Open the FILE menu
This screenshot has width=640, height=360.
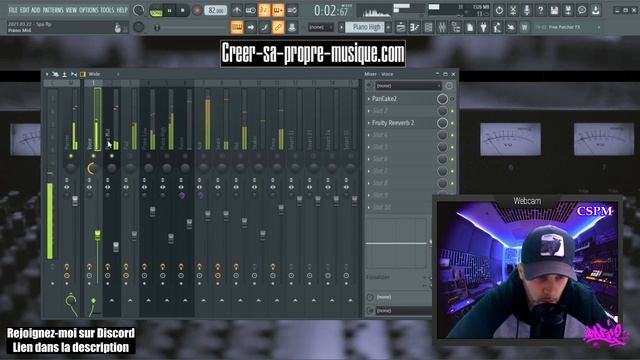13,10
